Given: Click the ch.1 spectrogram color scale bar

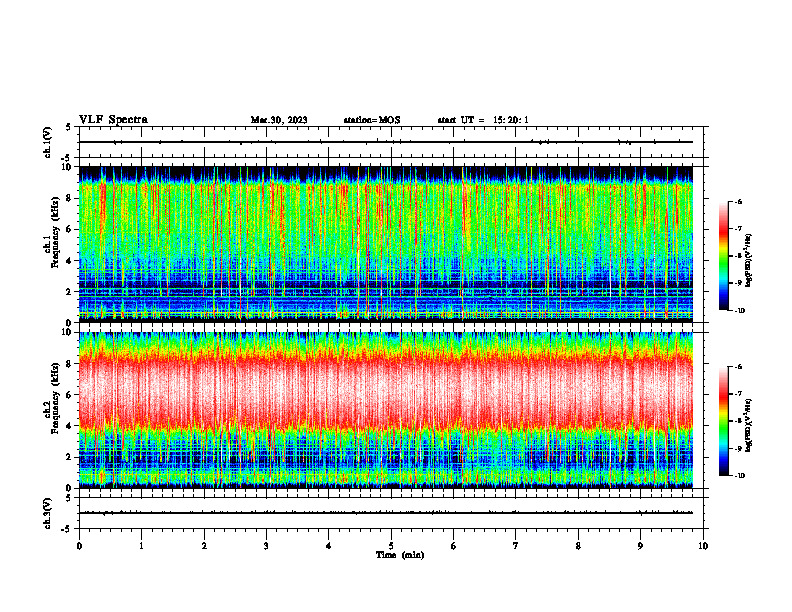Looking at the screenshot, I should (723, 256).
